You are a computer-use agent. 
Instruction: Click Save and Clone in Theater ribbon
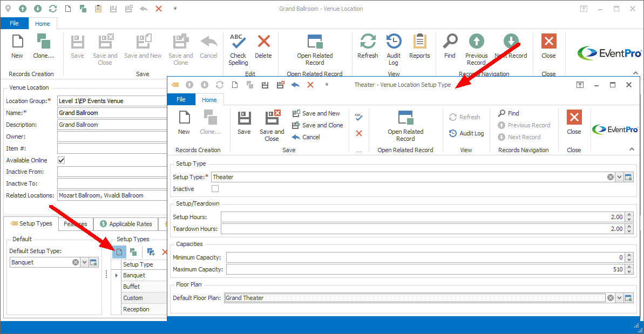[317, 125]
